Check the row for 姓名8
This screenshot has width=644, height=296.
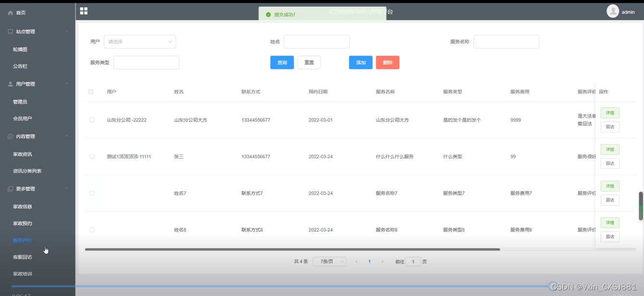(92, 230)
